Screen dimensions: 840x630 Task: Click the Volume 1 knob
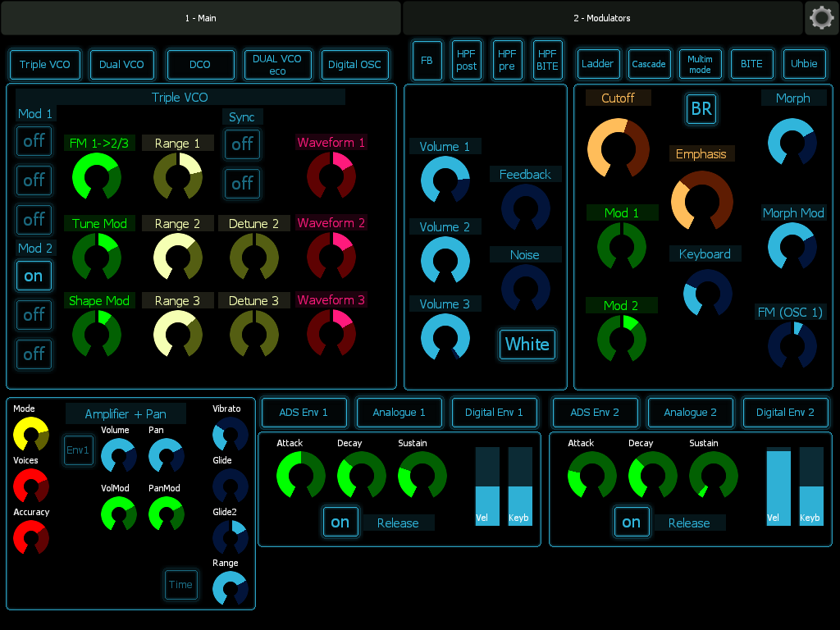click(445, 180)
